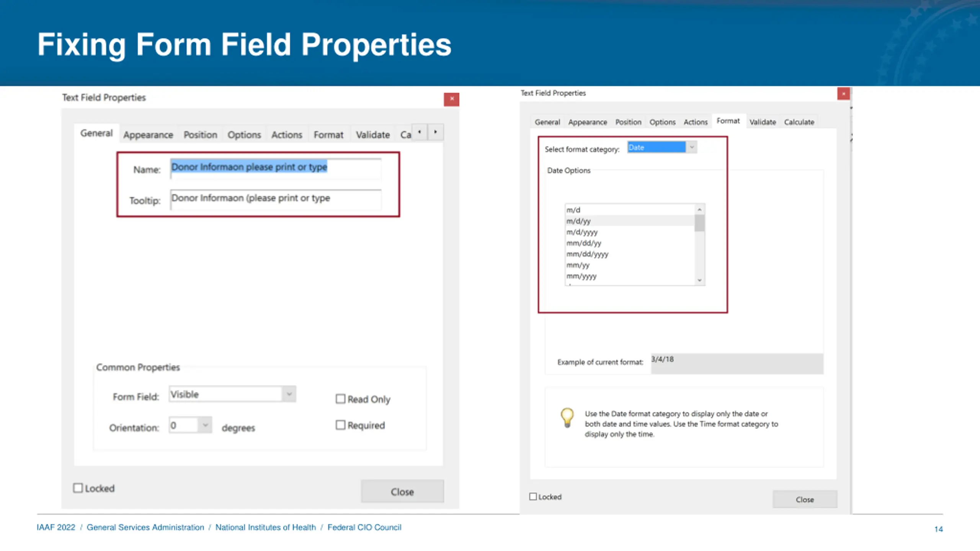
Task: Open Actions tab in right dialog
Action: [x=696, y=122]
